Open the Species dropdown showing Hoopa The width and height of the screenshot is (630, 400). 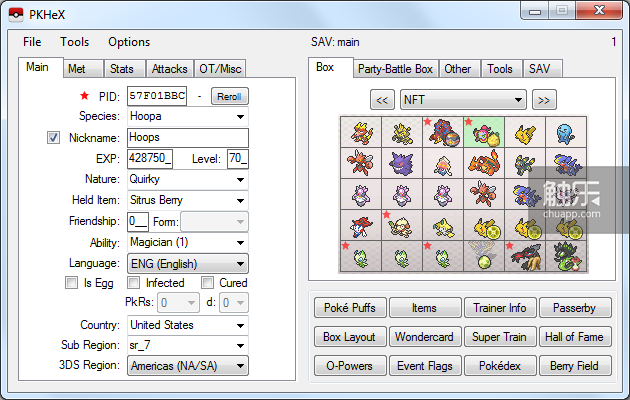click(188, 116)
